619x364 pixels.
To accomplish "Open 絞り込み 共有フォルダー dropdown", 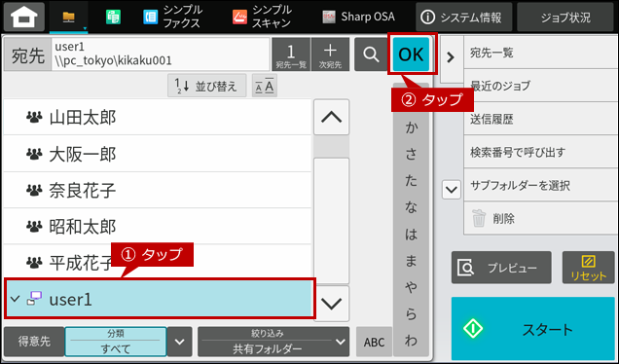I will 273,341.
